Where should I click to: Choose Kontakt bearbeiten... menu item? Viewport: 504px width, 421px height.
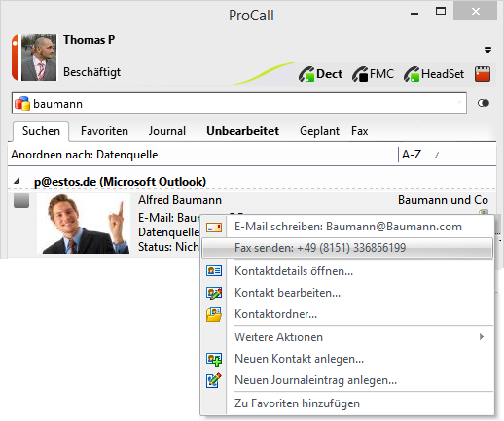pos(347,293)
